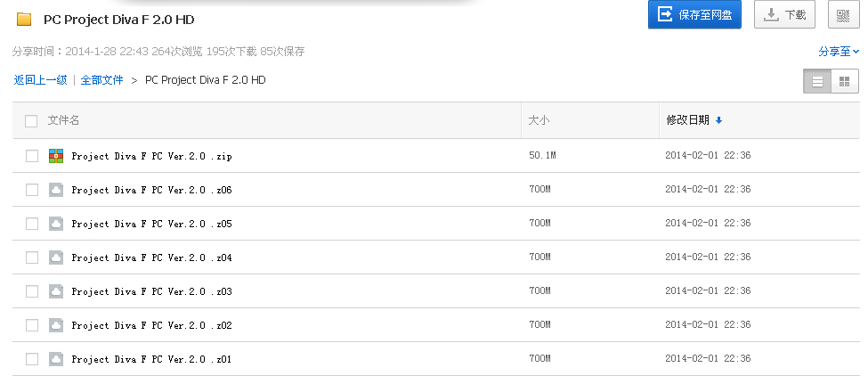This screenshot has width=868, height=376.
Task: Open the 全部文件 breadcrumb link
Action: pos(101,80)
